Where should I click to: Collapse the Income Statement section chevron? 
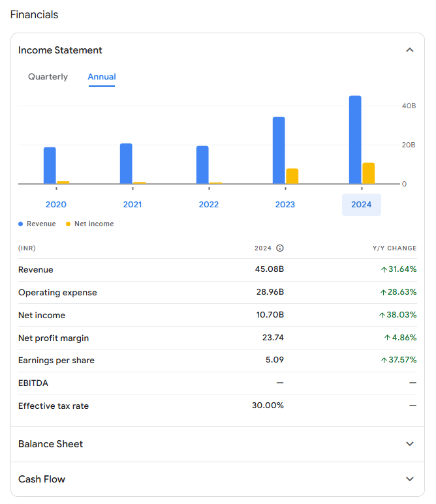(x=410, y=50)
